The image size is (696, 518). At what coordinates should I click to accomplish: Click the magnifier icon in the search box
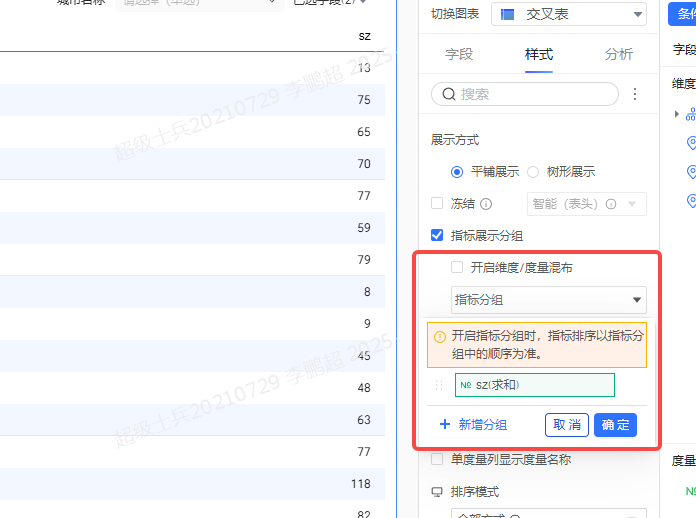[x=446, y=94]
